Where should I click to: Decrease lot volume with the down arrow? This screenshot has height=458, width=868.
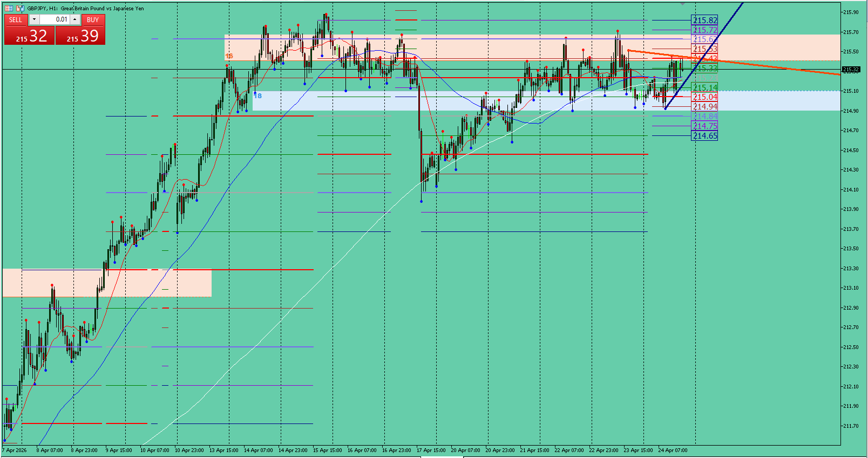click(x=34, y=19)
